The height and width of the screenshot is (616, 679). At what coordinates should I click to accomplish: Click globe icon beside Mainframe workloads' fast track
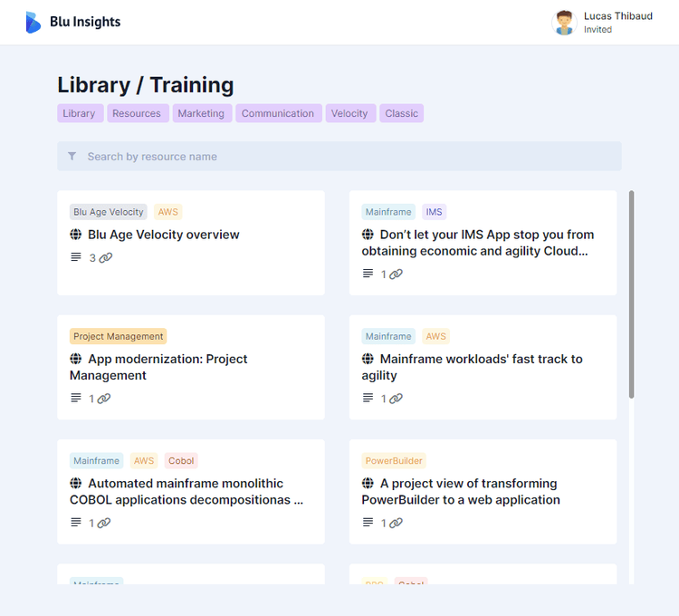(x=368, y=359)
